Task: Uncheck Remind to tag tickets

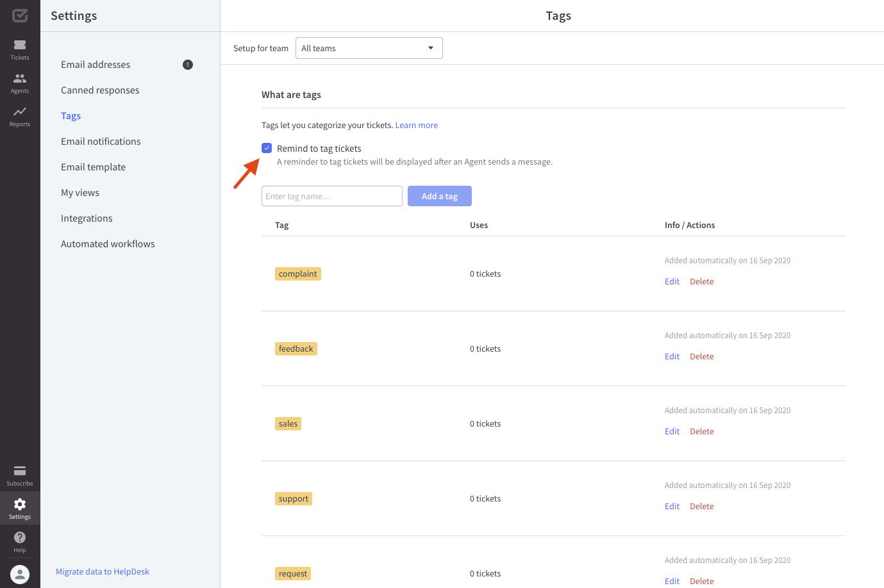Action: pyautogui.click(x=267, y=148)
